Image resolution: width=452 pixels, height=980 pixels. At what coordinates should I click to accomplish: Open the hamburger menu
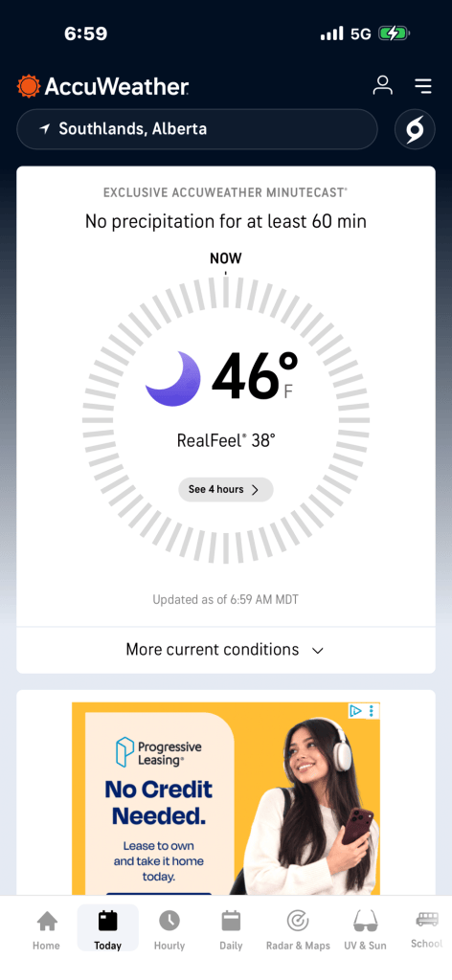click(x=423, y=86)
